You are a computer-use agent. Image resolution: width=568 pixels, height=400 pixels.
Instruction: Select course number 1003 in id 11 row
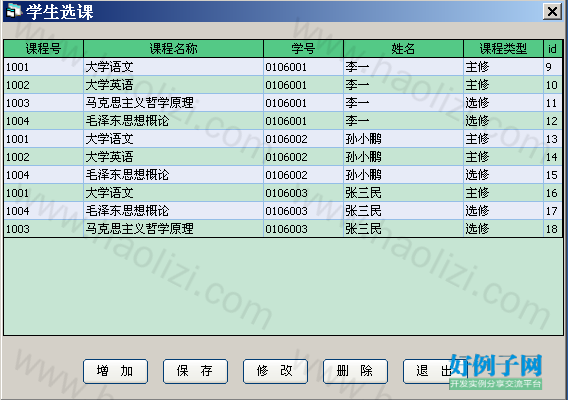click(x=43, y=103)
